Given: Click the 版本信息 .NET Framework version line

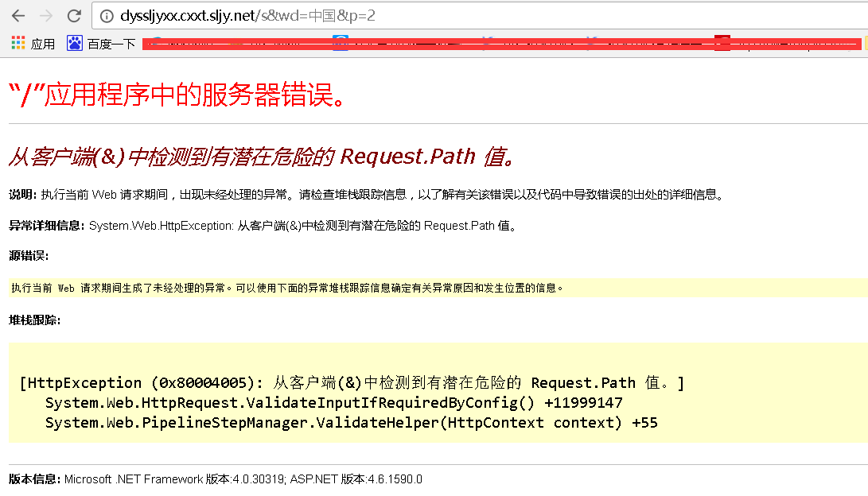Looking at the screenshot, I should pos(215,479).
